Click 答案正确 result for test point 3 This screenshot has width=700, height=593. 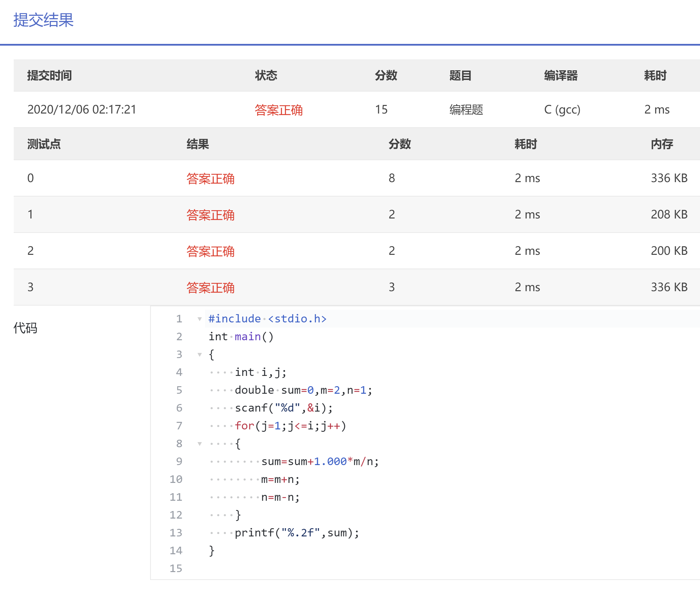coord(210,288)
